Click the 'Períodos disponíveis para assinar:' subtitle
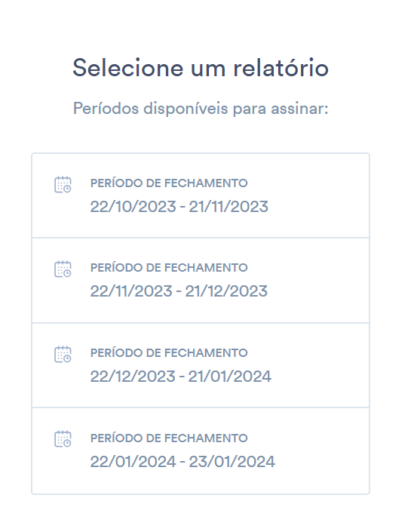This screenshot has height=532, width=414. pos(201,109)
